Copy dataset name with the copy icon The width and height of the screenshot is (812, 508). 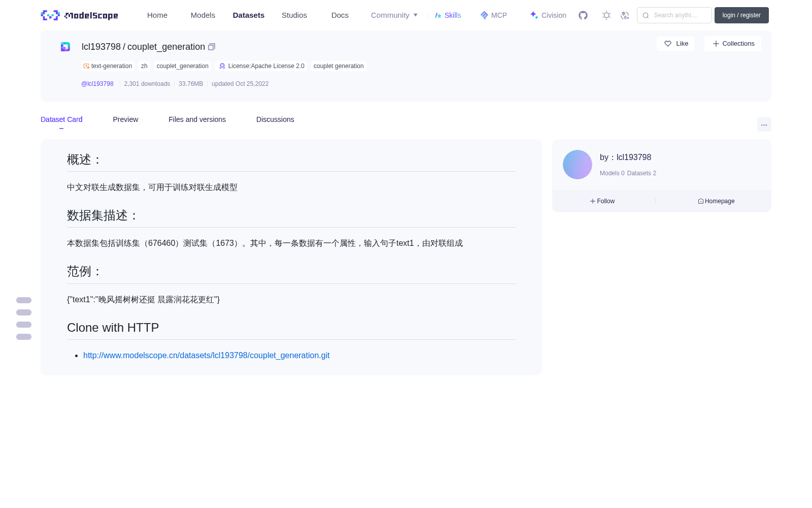[212, 47]
